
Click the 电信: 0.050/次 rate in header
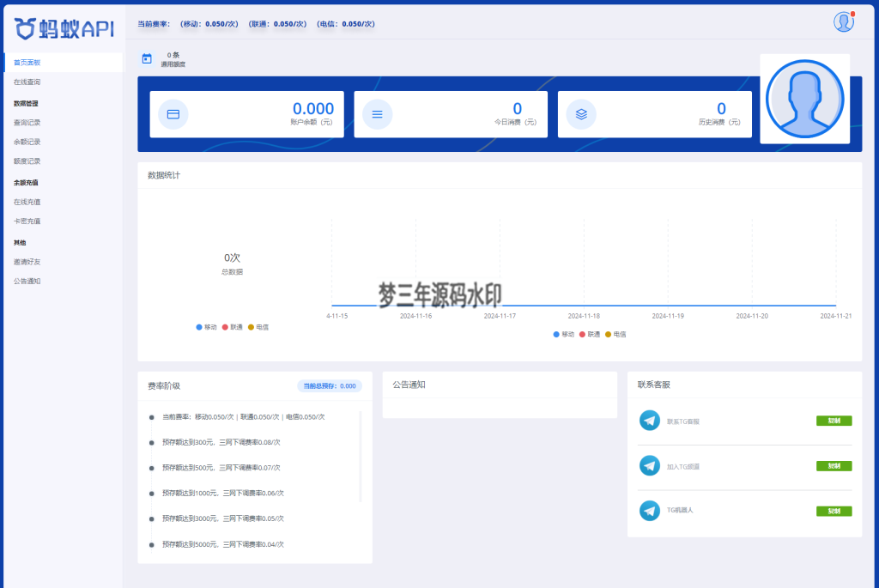[x=346, y=24]
